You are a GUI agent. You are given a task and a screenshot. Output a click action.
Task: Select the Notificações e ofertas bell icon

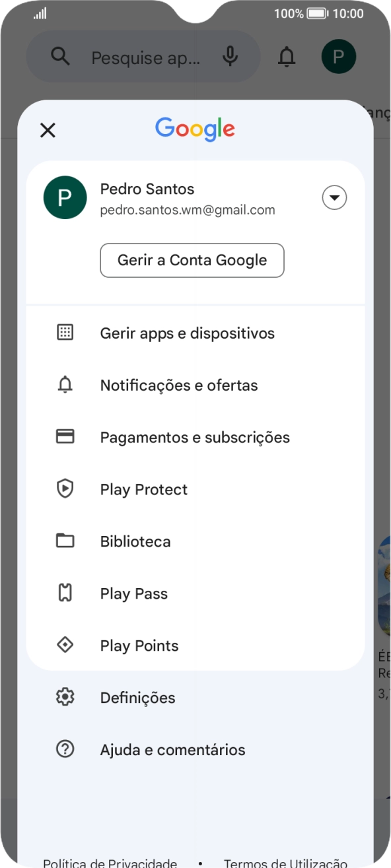pyautogui.click(x=65, y=385)
